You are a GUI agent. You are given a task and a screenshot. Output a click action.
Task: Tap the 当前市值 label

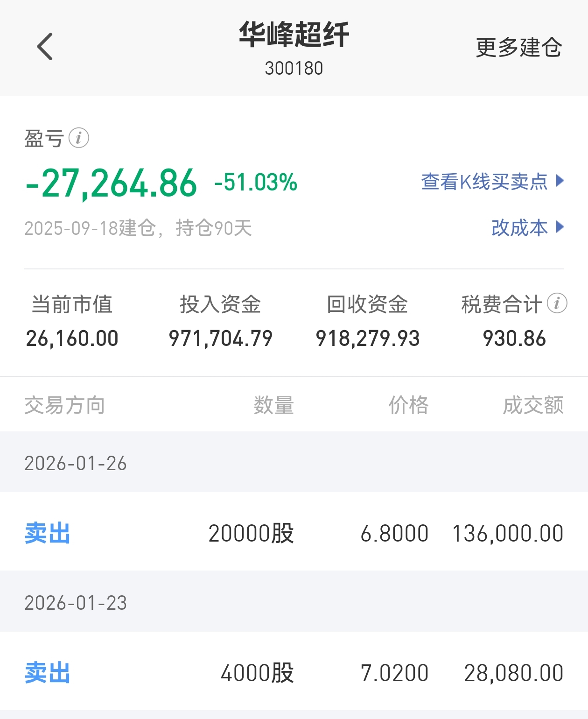click(x=72, y=304)
